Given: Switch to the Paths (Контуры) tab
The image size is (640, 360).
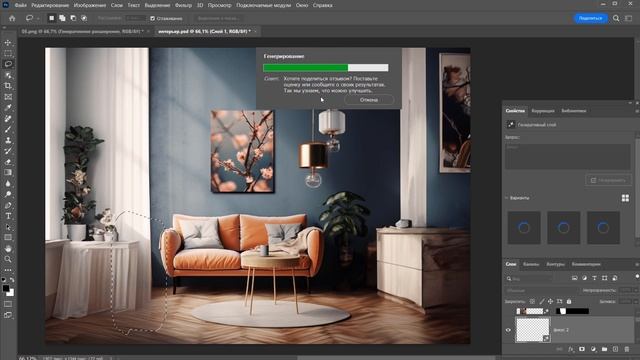Looking at the screenshot, I should click(x=555, y=264).
